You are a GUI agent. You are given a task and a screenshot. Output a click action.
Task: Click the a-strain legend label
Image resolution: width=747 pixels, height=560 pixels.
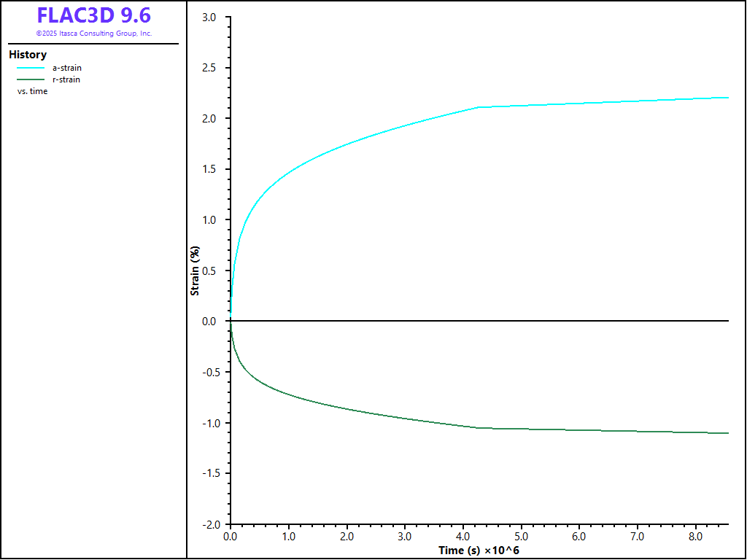point(66,68)
